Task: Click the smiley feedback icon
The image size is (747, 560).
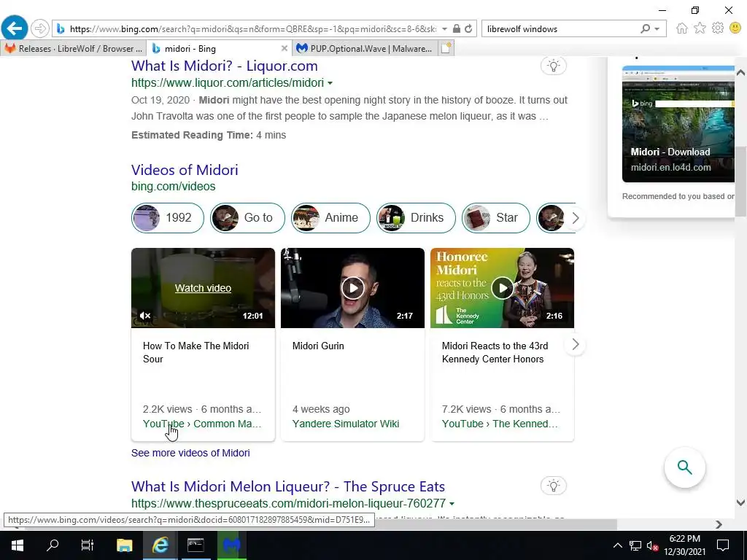Action: point(735,28)
